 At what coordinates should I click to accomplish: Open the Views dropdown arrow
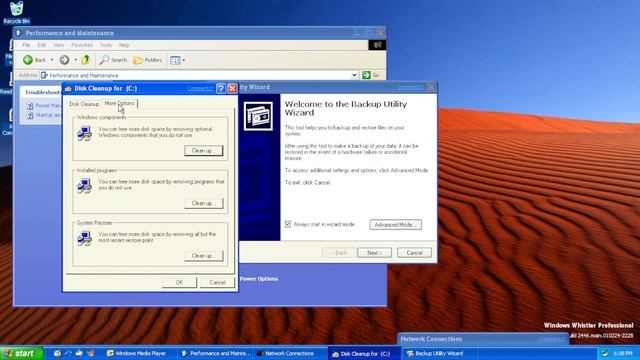pyautogui.click(x=184, y=60)
